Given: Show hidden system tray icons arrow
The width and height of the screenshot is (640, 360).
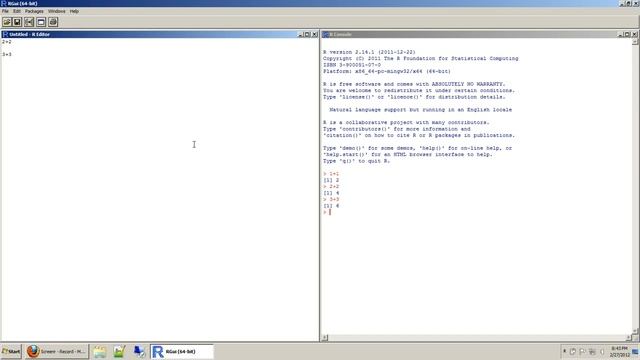Looking at the screenshot, I should [564, 351].
